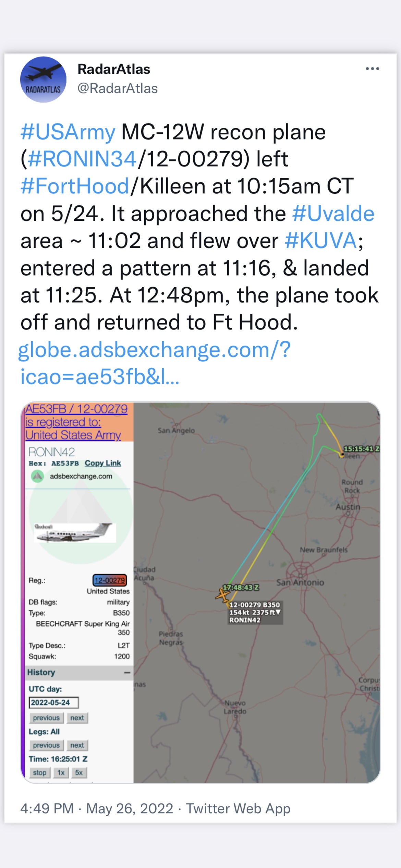Click the 12-00279 registration badge

click(110, 580)
